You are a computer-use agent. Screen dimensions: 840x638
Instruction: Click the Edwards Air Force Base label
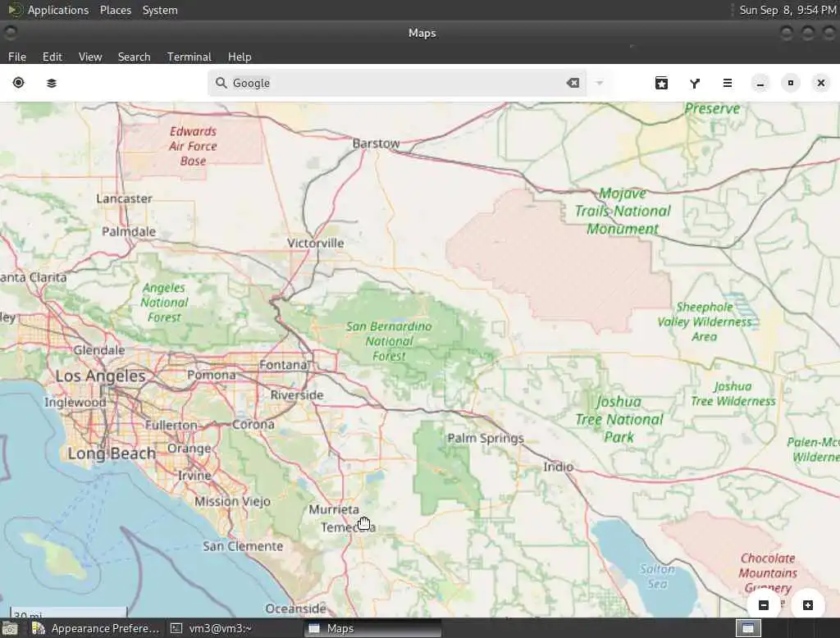point(193,146)
